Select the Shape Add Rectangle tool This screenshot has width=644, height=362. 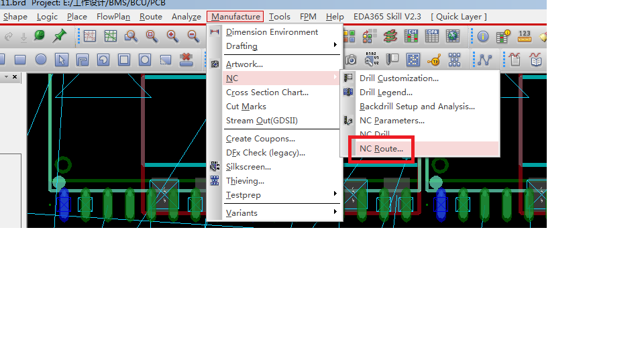click(20, 60)
